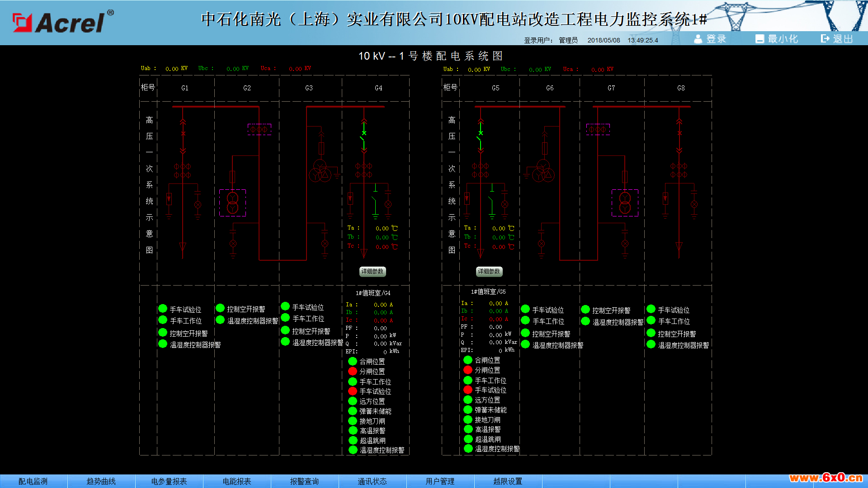
Task: Click G1 控制空开报警 indicator light
Action: pos(163,333)
